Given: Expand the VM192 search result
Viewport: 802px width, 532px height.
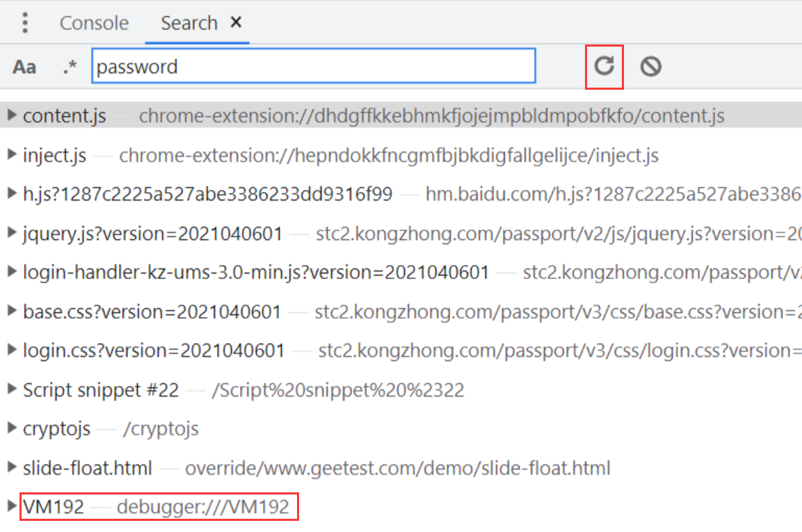Looking at the screenshot, I should point(12,506).
